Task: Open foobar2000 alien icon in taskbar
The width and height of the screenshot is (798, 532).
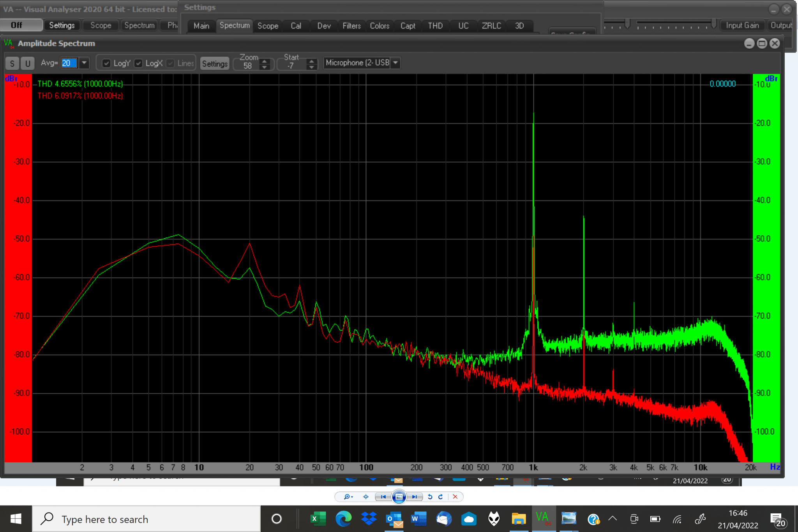Action: 494,519
